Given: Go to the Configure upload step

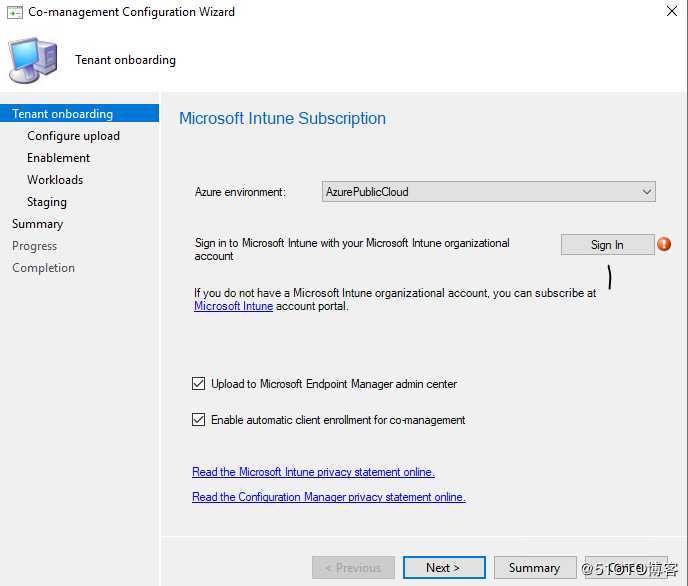Looking at the screenshot, I should pyautogui.click(x=73, y=136).
